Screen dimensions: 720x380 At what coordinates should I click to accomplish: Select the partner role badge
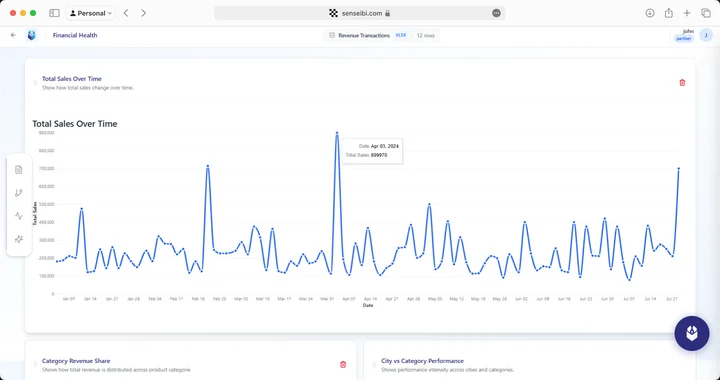(683, 39)
